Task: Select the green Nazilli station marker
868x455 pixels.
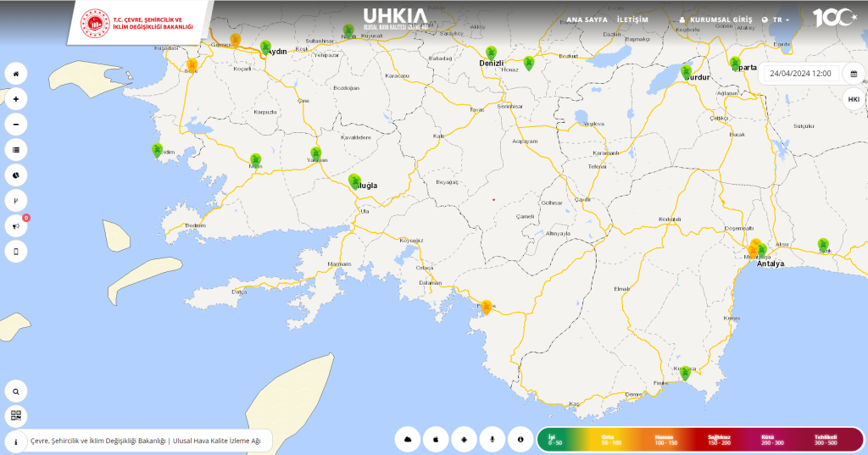Action: 348,31
